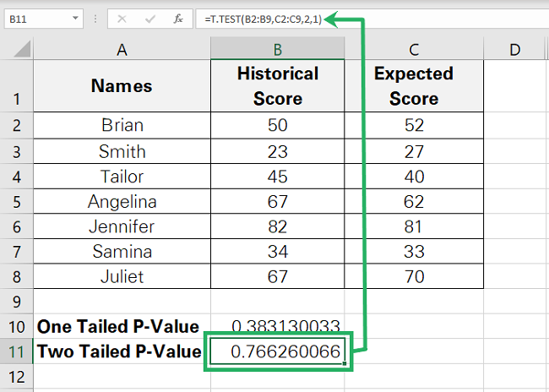Click the Two Tailed P-Value result cell
The image size is (549, 392).
[278, 351]
